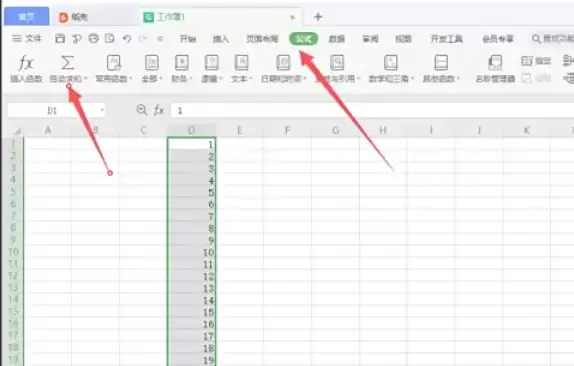
Task: Open the 文件 file menu
Action: coord(27,38)
